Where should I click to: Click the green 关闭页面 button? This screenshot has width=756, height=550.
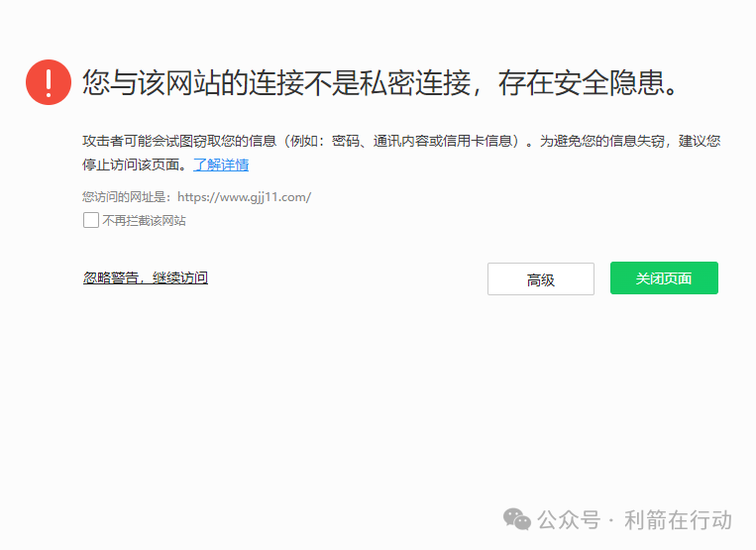coord(664,278)
